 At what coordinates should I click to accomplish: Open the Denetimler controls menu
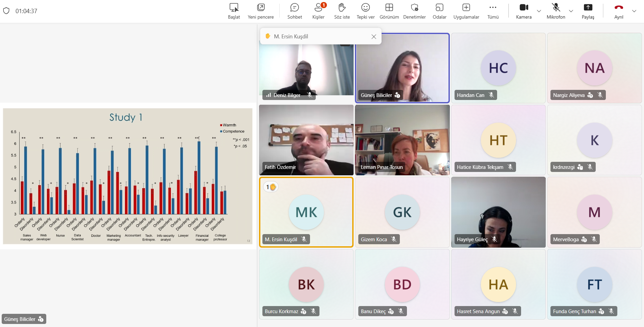click(414, 11)
